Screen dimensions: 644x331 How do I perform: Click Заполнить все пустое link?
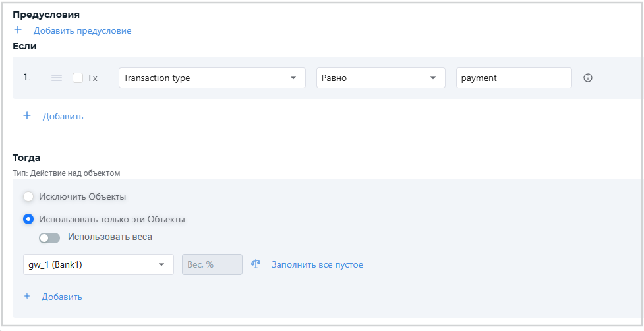point(317,264)
